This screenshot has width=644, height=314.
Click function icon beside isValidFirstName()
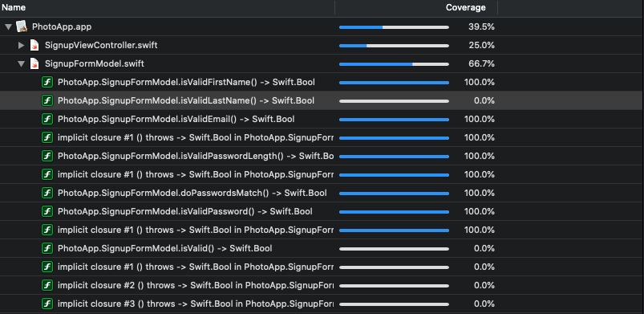point(47,82)
